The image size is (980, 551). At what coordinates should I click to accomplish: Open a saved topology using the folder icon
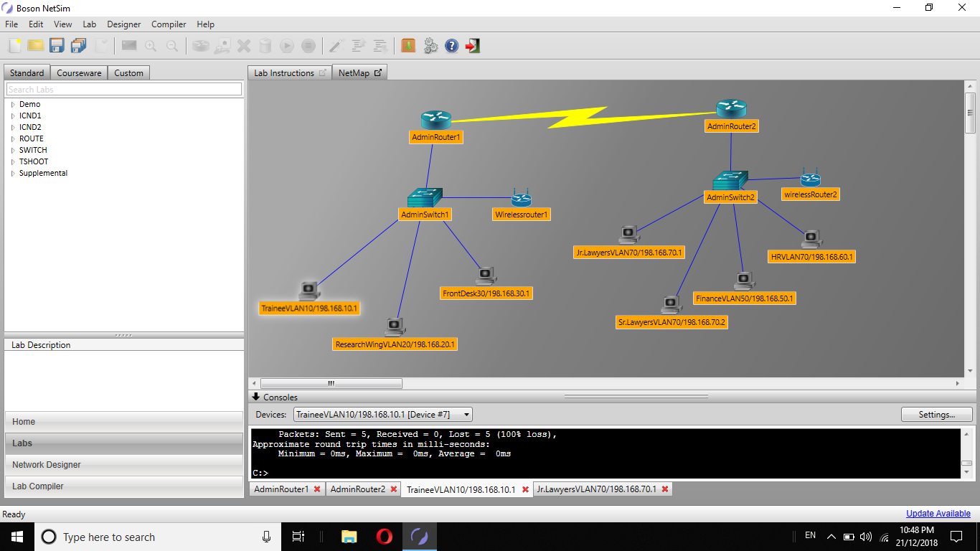click(x=34, y=45)
